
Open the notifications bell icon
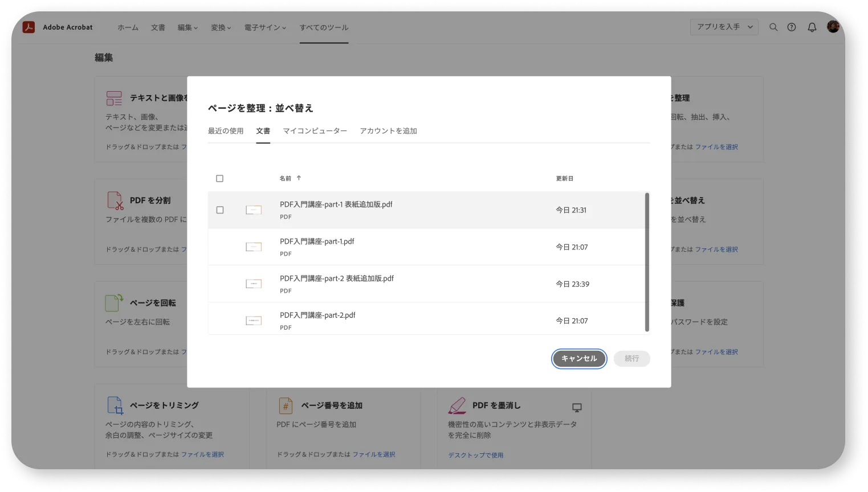pos(812,27)
